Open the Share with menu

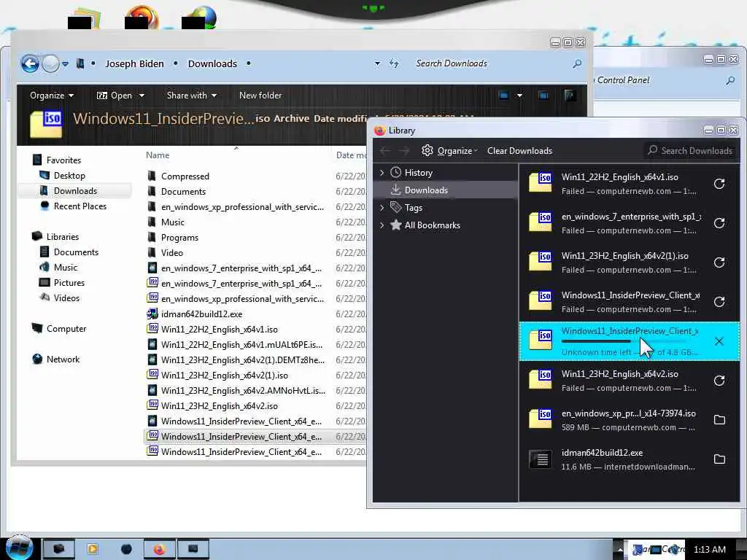pyautogui.click(x=192, y=96)
